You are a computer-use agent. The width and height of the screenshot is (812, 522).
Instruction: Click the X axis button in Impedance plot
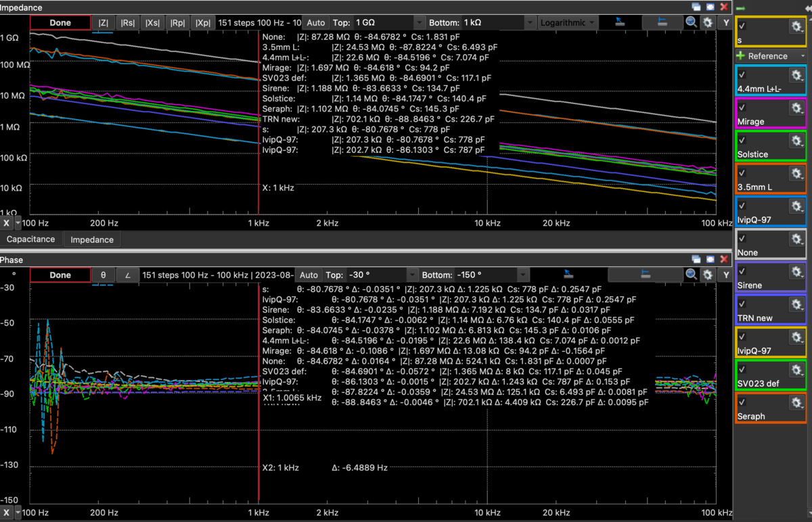[x=7, y=222]
